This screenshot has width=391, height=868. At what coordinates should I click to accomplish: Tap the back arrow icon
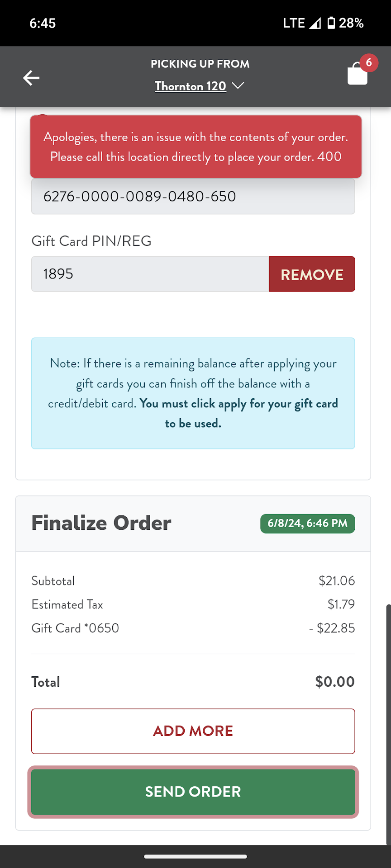(x=31, y=78)
